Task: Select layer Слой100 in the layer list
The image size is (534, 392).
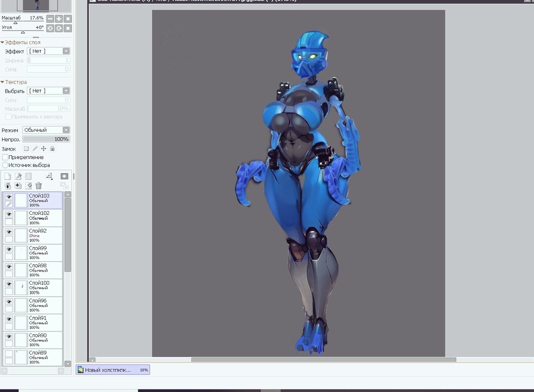Action: coord(33,288)
